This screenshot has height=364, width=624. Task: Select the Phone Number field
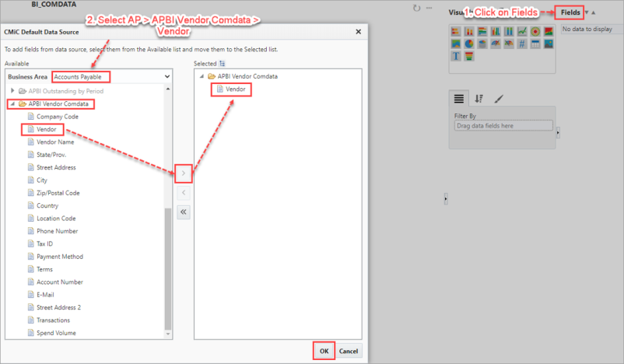pos(58,231)
